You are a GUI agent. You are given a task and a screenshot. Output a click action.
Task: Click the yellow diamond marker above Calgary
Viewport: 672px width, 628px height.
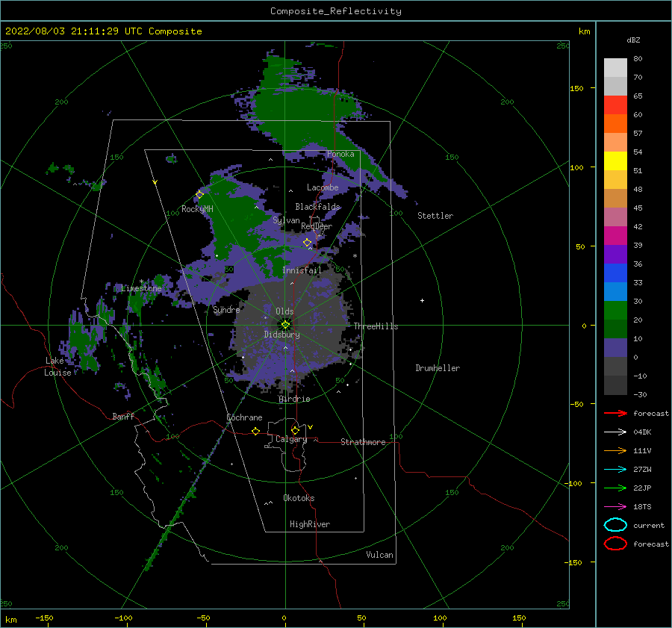[x=295, y=430]
